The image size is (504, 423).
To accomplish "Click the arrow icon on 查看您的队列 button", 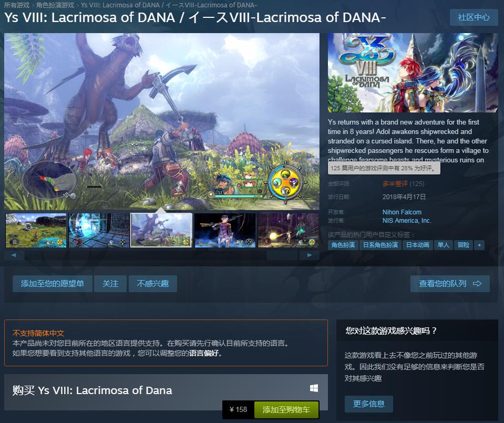I will tap(477, 284).
